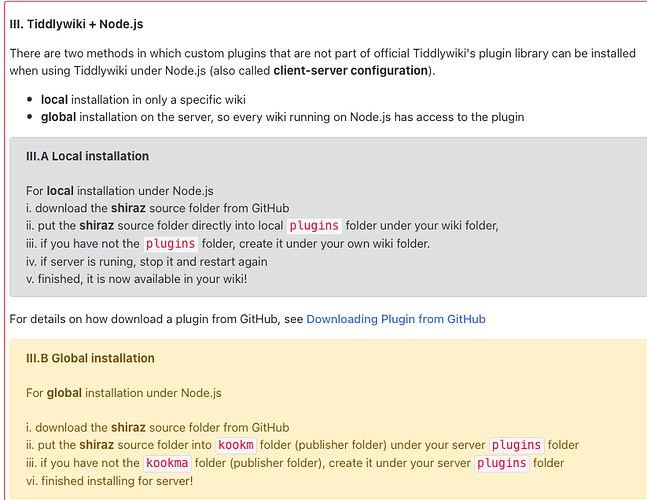Click the For global installation under Node.js line
647x500 pixels.
(122, 393)
